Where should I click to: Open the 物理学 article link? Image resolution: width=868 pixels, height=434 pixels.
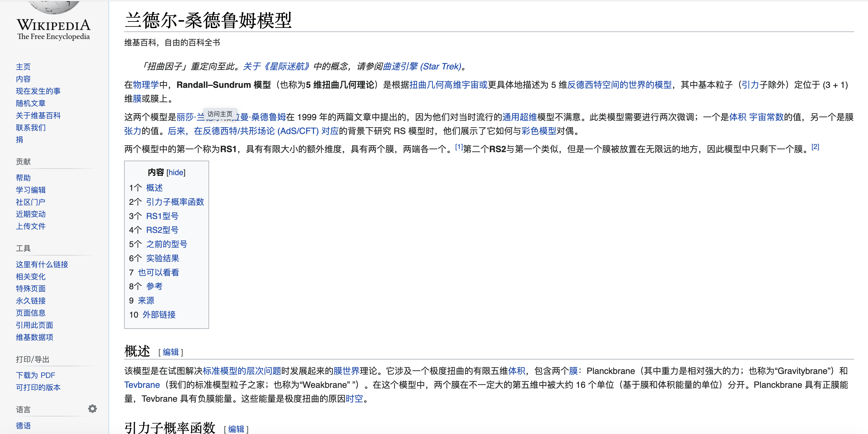(x=146, y=85)
